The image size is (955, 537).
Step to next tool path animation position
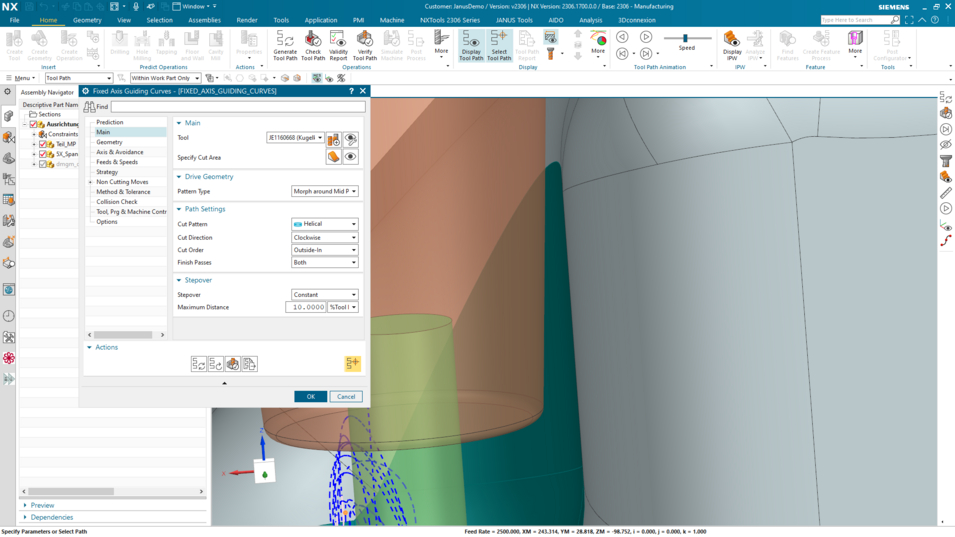[646, 54]
